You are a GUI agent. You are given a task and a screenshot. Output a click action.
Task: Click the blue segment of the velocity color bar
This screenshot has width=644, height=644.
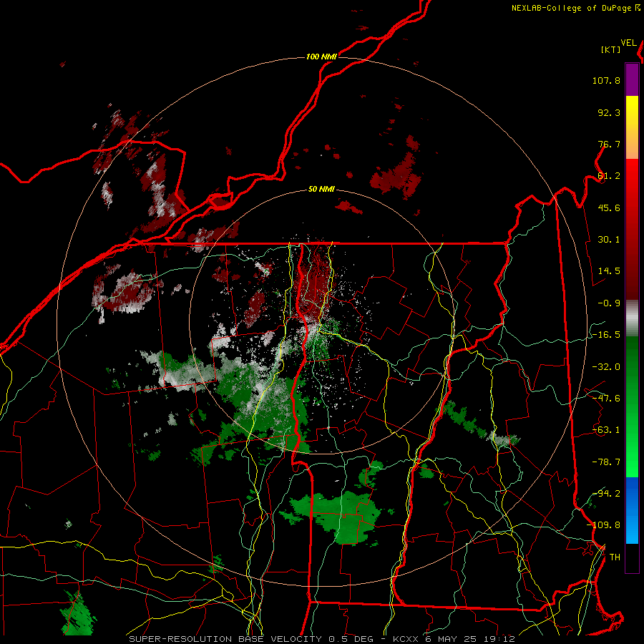(x=632, y=510)
